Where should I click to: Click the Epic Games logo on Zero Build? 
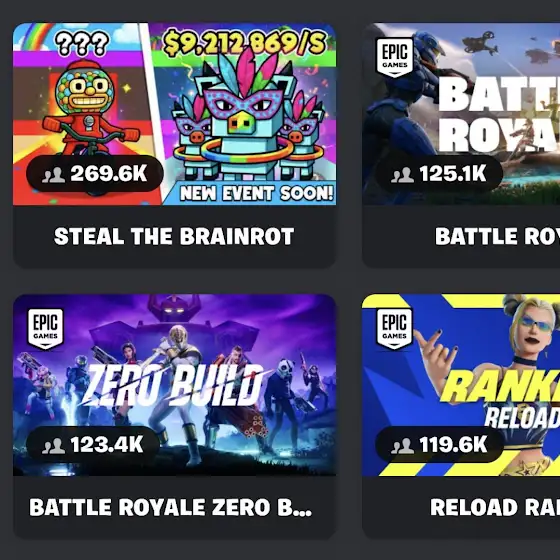click(46, 329)
